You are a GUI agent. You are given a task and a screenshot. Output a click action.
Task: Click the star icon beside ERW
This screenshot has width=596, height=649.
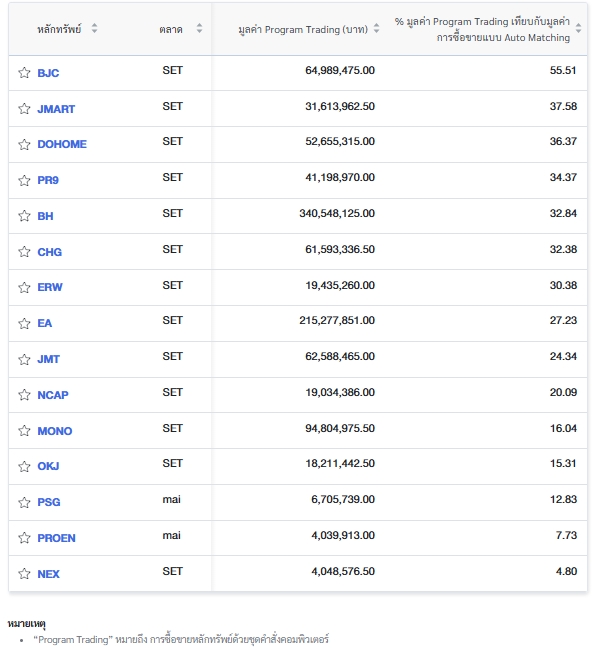coord(24,288)
